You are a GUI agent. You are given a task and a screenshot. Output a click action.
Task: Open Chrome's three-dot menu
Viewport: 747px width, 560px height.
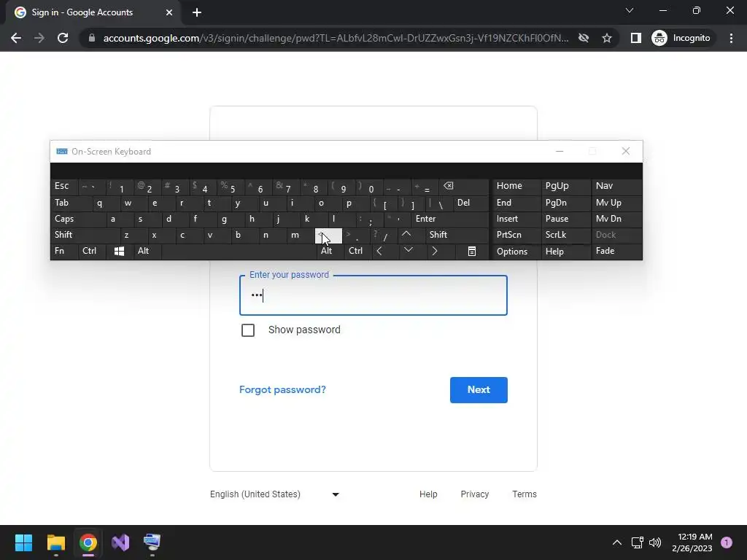pyautogui.click(x=731, y=38)
